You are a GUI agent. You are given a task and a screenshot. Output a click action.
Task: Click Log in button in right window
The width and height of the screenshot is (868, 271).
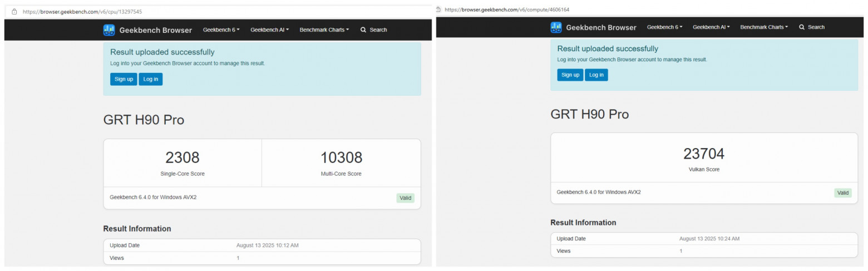point(596,75)
